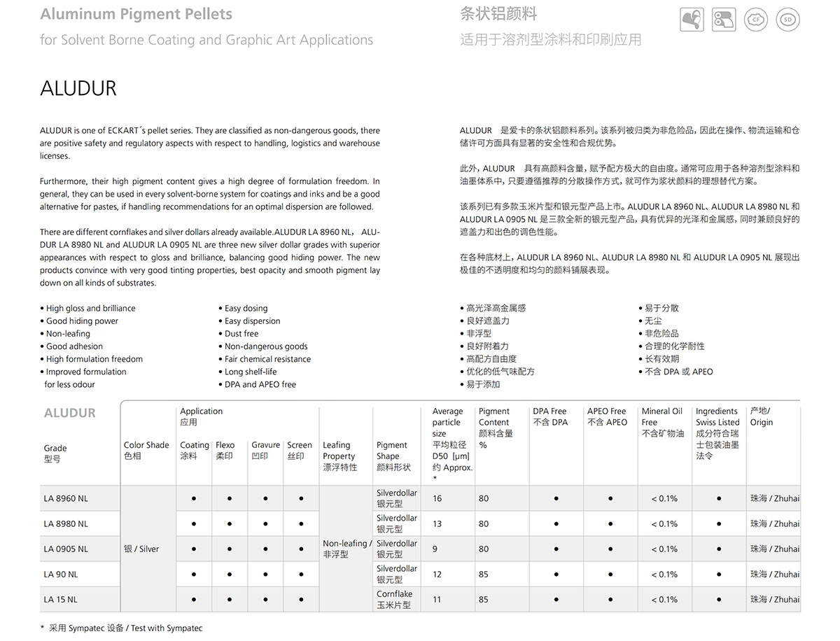
Task: Click the Aluminum Pigment Pellets title
Action: [x=136, y=14]
